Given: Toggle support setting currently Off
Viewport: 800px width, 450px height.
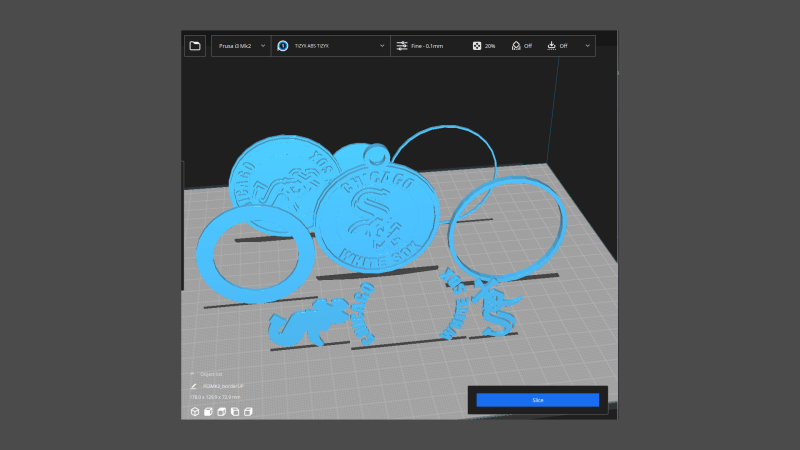Looking at the screenshot, I should pos(521,46).
